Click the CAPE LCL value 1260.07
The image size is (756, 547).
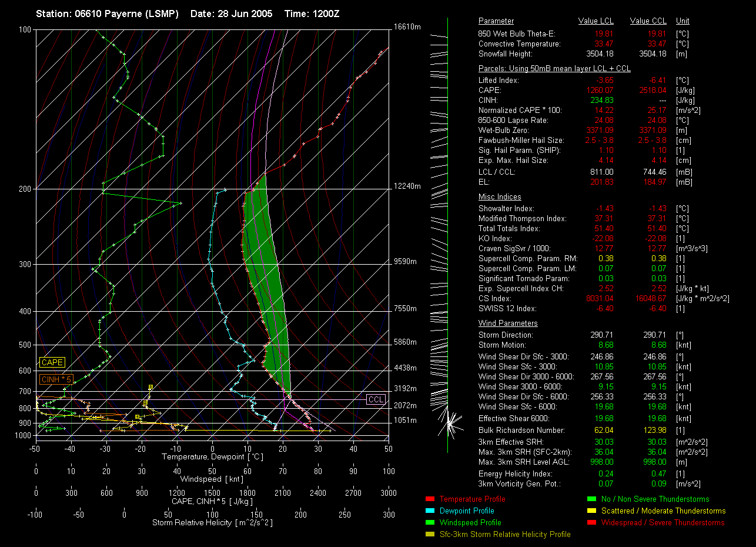pyautogui.click(x=599, y=91)
